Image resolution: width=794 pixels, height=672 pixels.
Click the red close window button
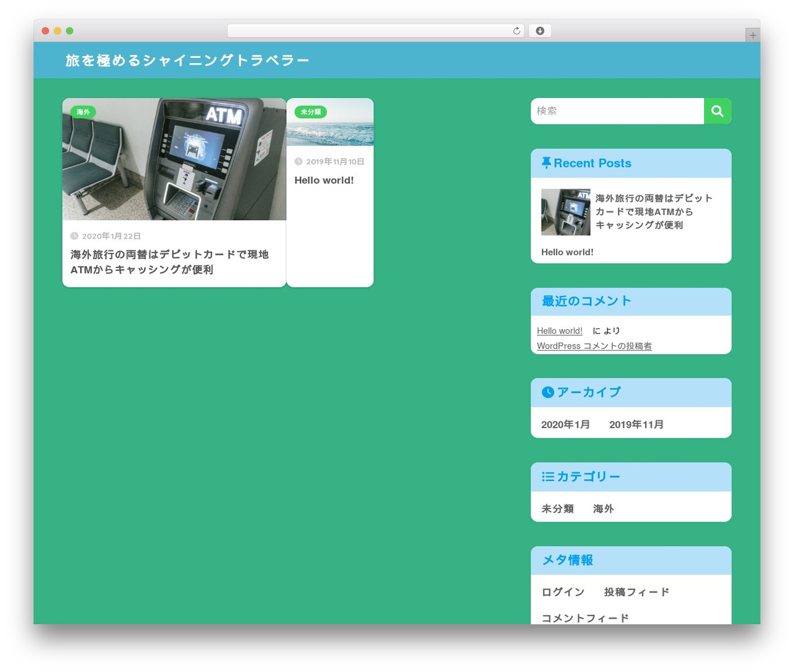(x=45, y=31)
